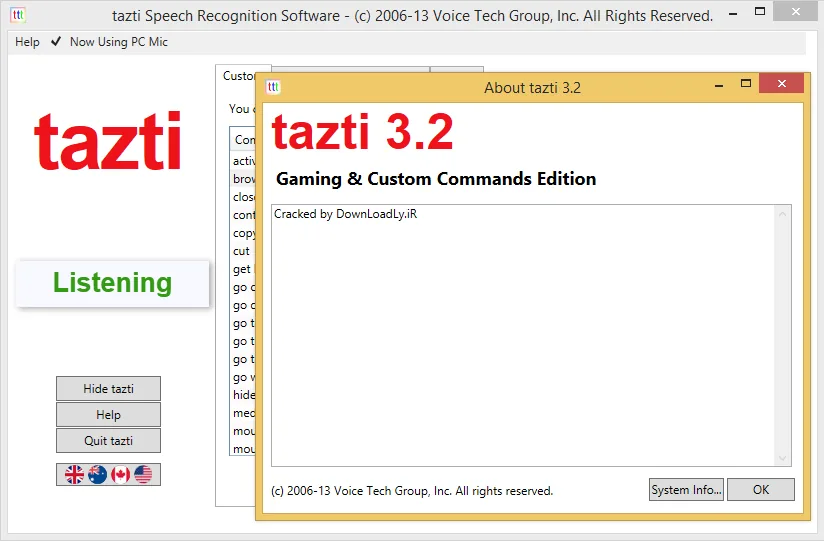Click the tazti icon in main title bar

click(18, 15)
